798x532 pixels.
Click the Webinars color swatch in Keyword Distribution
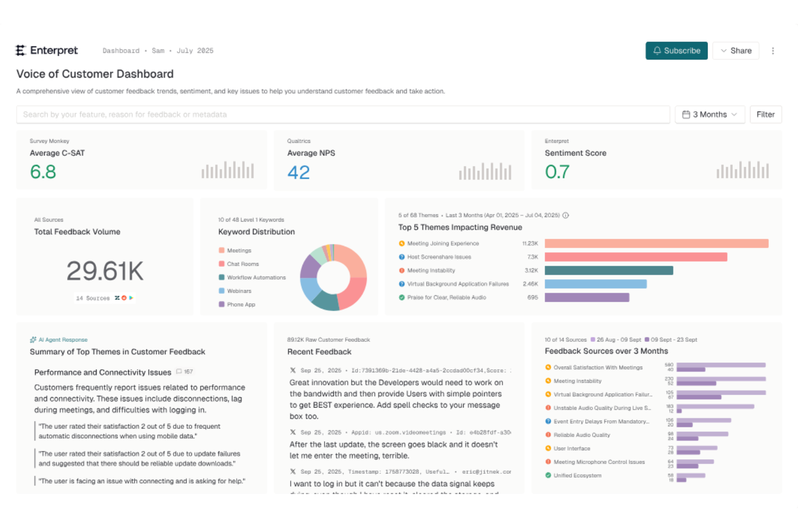(222, 291)
